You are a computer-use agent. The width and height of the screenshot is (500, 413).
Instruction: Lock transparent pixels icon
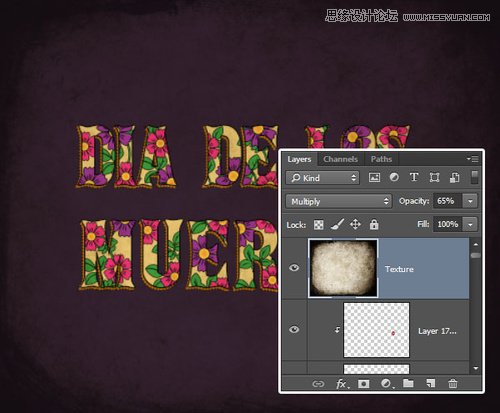pos(319,225)
